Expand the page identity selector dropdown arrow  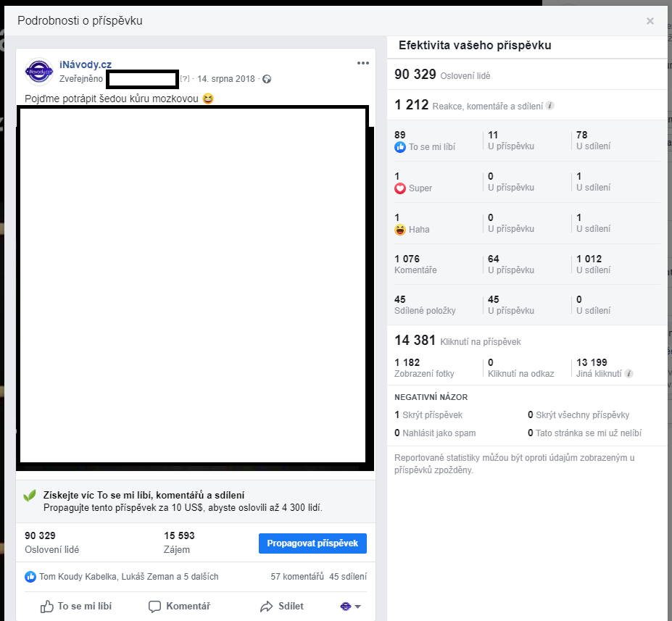358,606
